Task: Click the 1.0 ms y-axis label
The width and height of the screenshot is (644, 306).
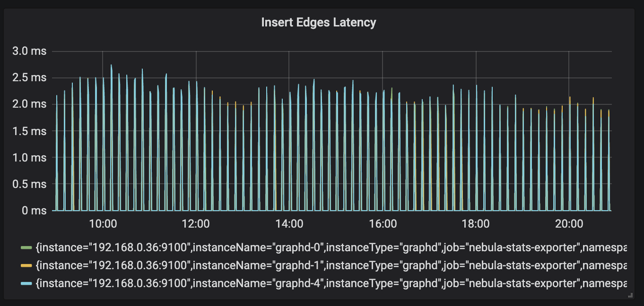Action: tap(28, 157)
